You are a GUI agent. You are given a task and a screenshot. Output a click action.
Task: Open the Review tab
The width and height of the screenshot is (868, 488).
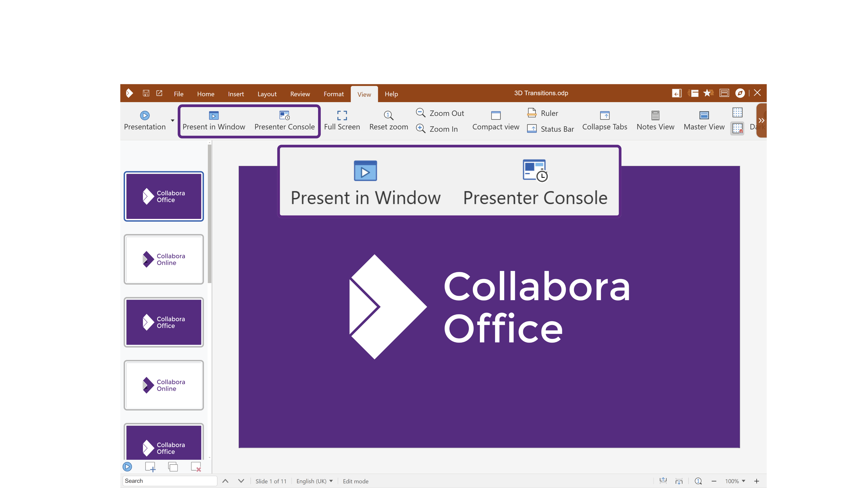click(x=300, y=94)
